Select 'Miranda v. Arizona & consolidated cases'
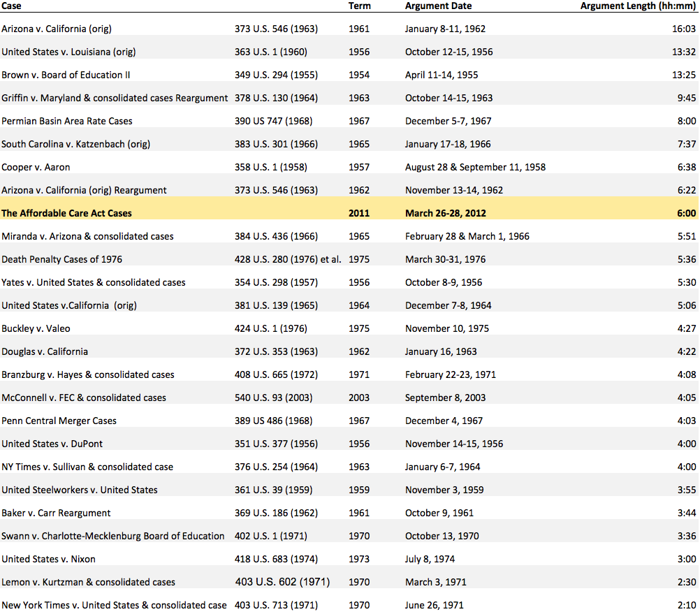 click(x=87, y=237)
